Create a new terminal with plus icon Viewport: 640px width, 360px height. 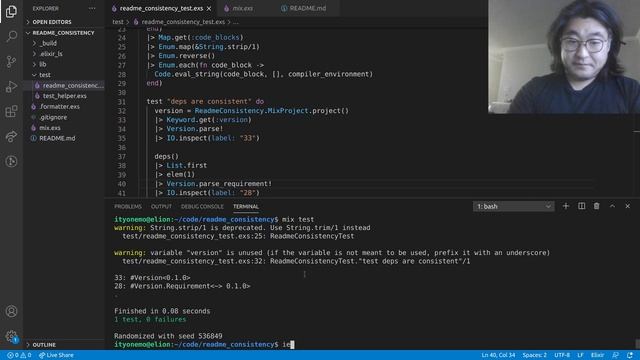(x=566, y=206)
